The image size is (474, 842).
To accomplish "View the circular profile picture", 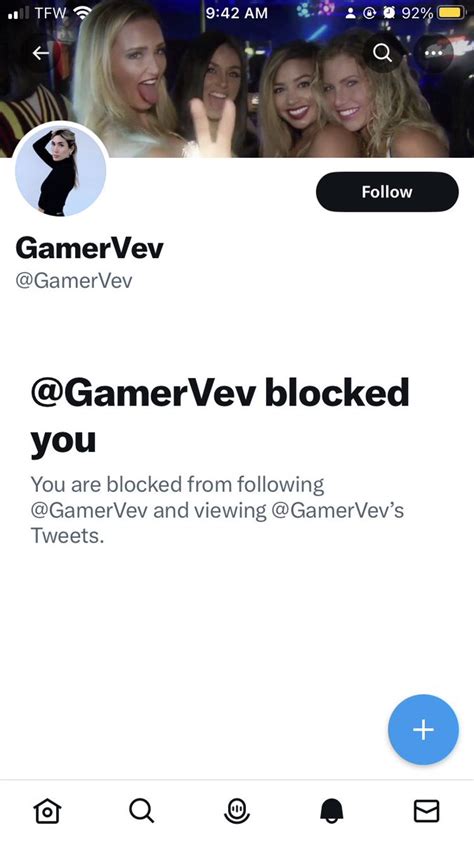I will pos(60,170).
